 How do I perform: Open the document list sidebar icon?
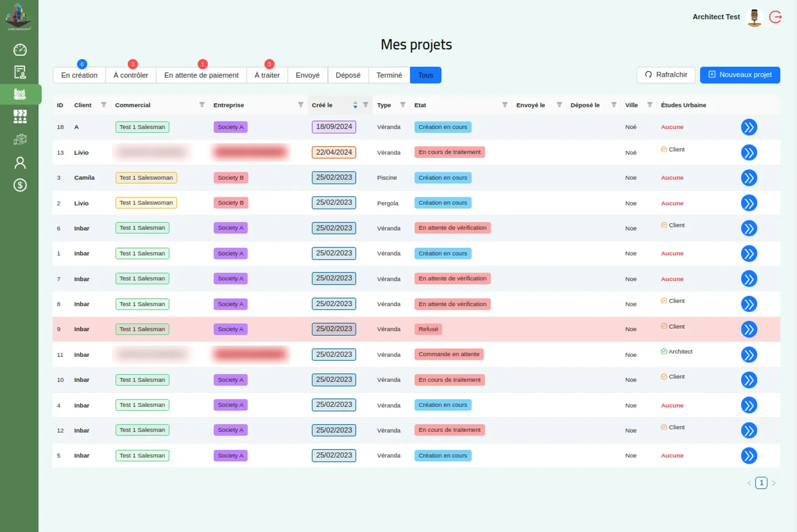click(x=20, y=72)
